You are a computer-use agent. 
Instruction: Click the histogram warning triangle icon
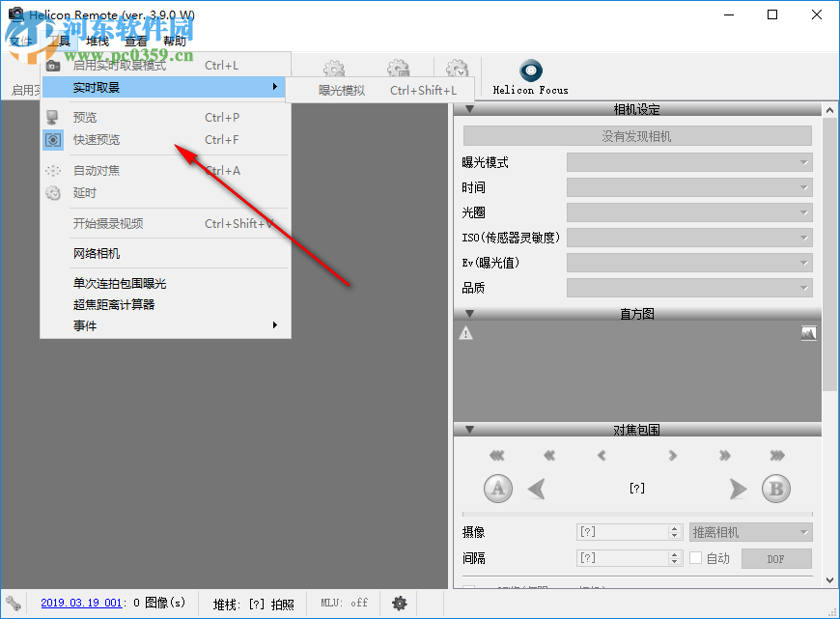click(x=465, y=332)
